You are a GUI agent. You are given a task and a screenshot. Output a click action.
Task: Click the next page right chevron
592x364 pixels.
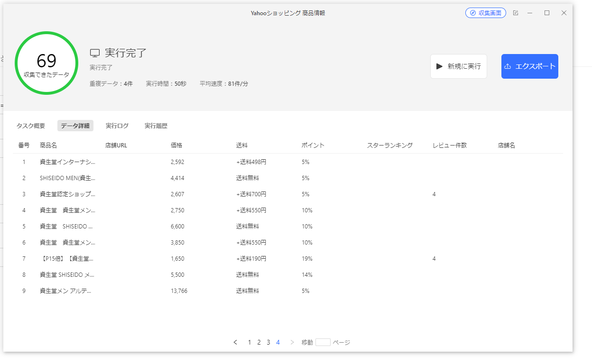click(x=292, y=342)
